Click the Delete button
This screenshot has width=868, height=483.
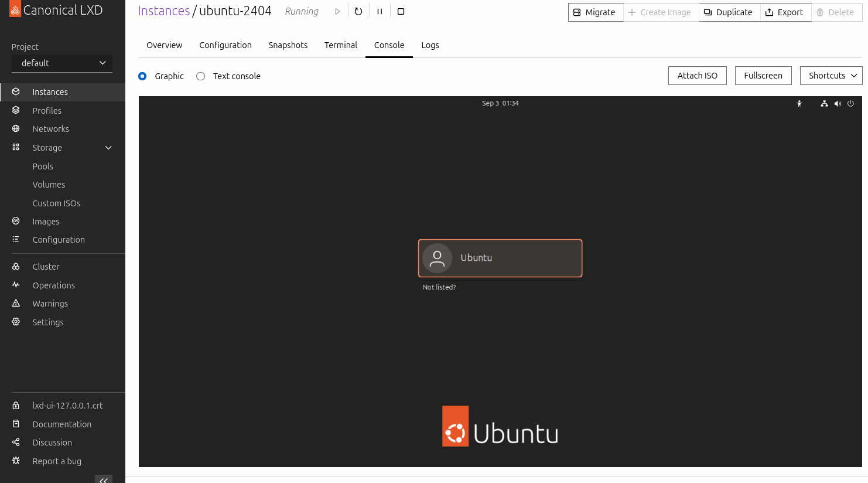click(836, 12)
